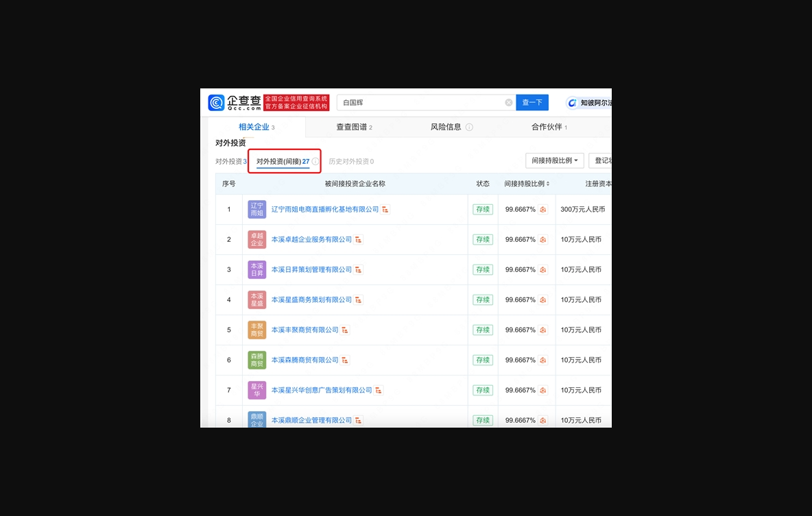Switch to the 查查图谱 tab
Image resolution: width=812 pixels, height=516 pixels.
pyautogui.click(x=354, y=127)
